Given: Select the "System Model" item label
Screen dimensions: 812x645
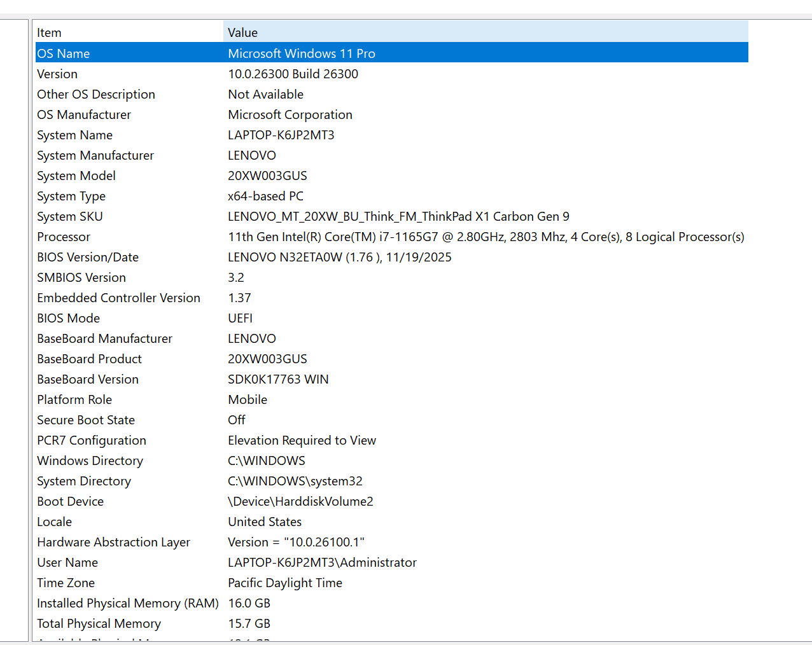Looking at the screenshot, I should [x=76, y=176].
